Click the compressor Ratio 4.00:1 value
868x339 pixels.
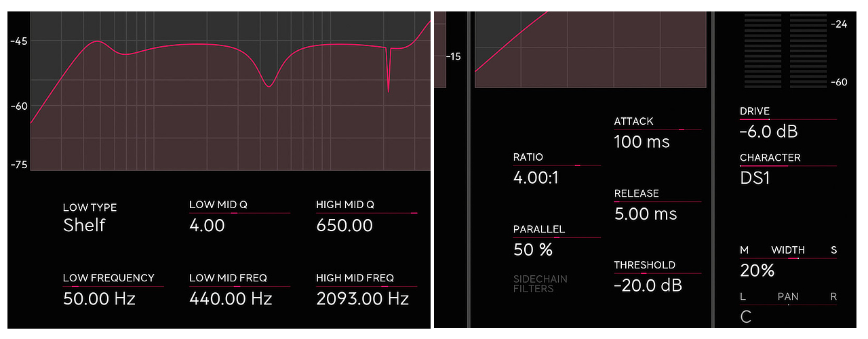point(536,178)
